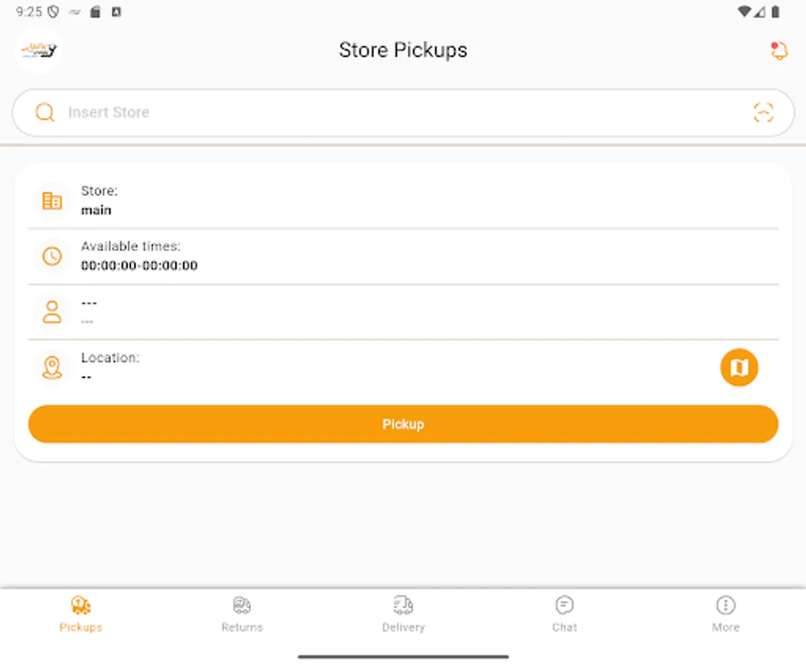806x672 pixels.
Task: Tap the person profile icon
Action: pos(52,311)
